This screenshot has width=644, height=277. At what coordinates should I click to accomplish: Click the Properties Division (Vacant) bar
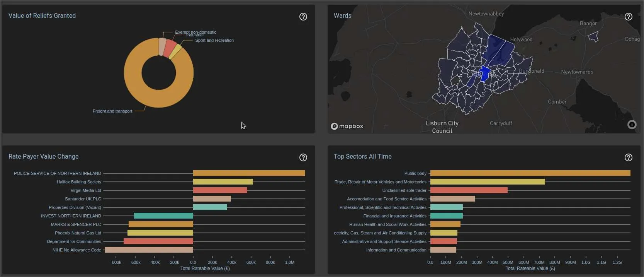click(x=210, y=207)
